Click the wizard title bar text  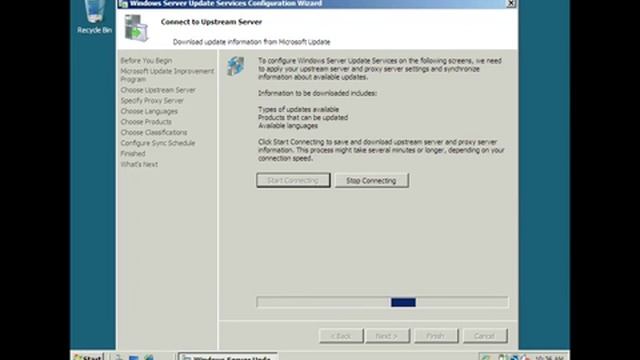tap(226, 4)
